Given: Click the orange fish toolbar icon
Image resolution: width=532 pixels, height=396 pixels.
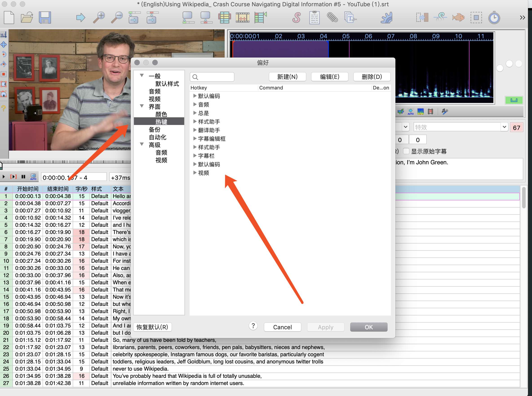Looking at the screenshot, I should coord(458,18).
